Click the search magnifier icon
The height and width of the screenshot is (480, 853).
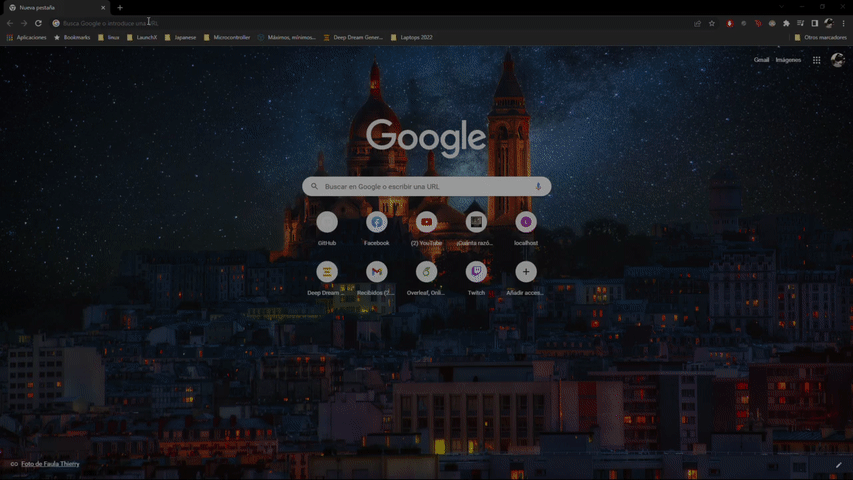(314, 186)
